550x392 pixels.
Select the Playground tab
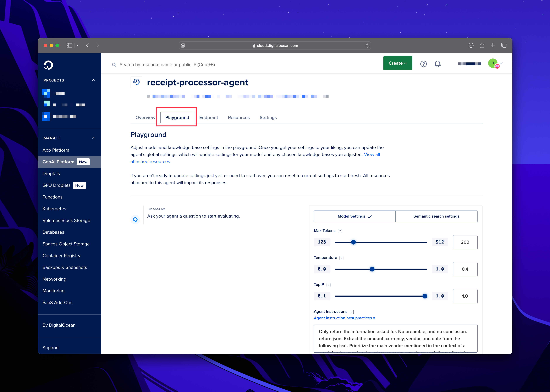(x=177, y=118)
